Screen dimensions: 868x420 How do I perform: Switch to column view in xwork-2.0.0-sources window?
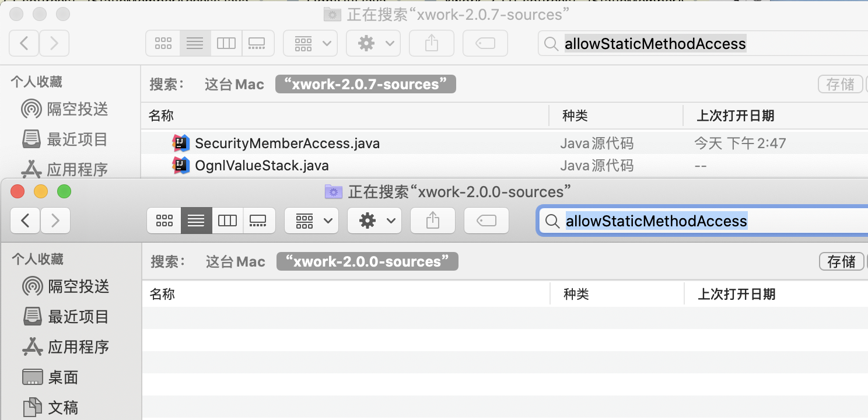227,220
